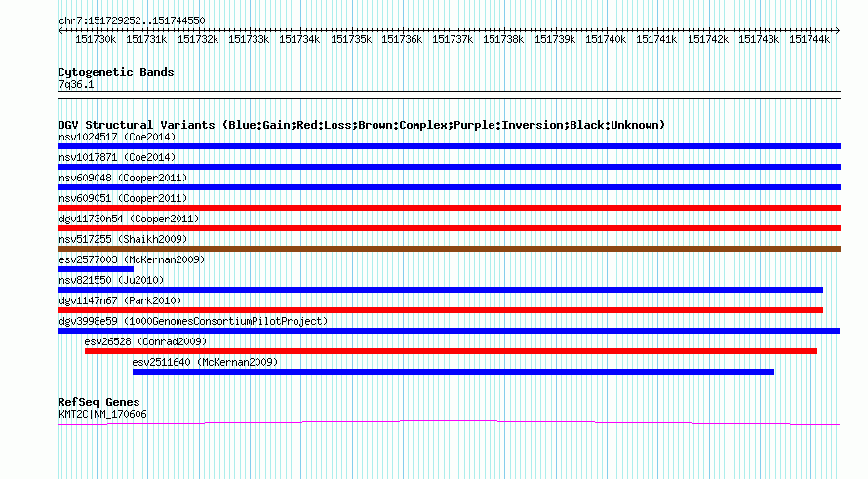Click the 151736k ruler tick label
The width and height of the screenshot is (868, 479).
pyautogui.click(x=402, y=39)
